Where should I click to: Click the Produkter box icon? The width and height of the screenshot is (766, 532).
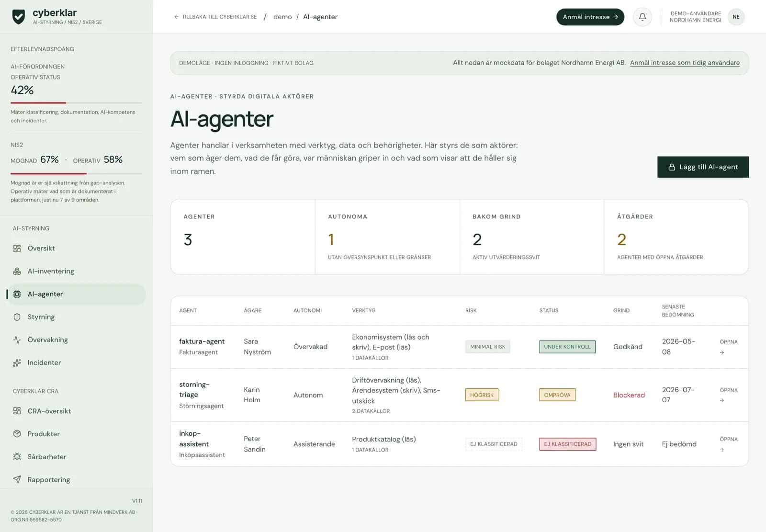[17, 434]
